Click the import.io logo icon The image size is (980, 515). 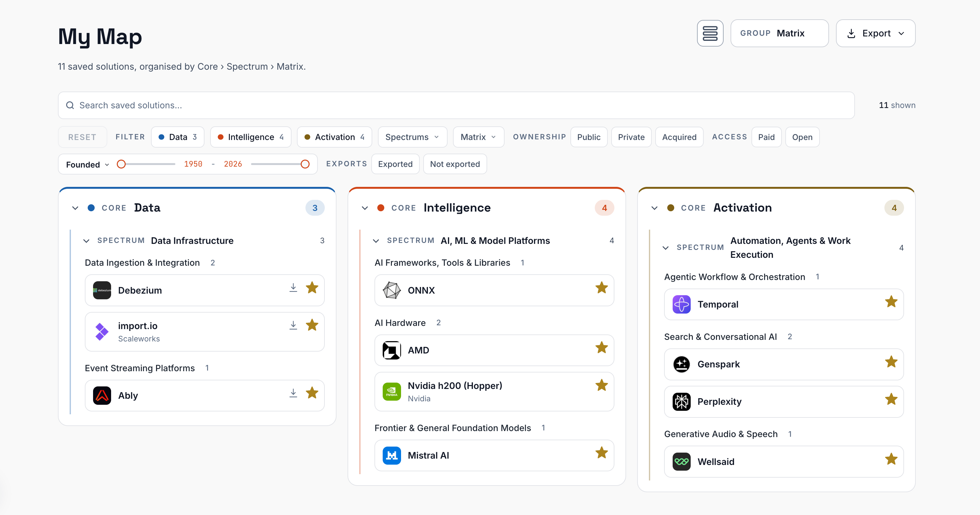pyautogui.click(x=102, y=332)
